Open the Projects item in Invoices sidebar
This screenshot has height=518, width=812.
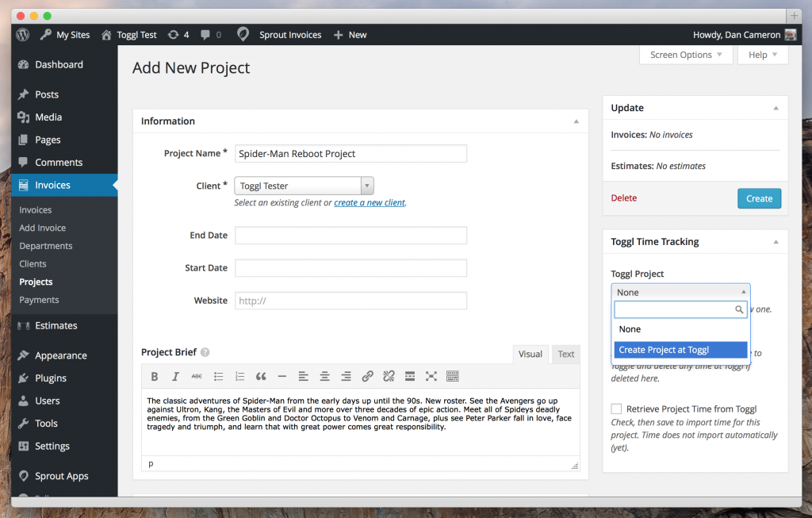click(x=36, y=282)
